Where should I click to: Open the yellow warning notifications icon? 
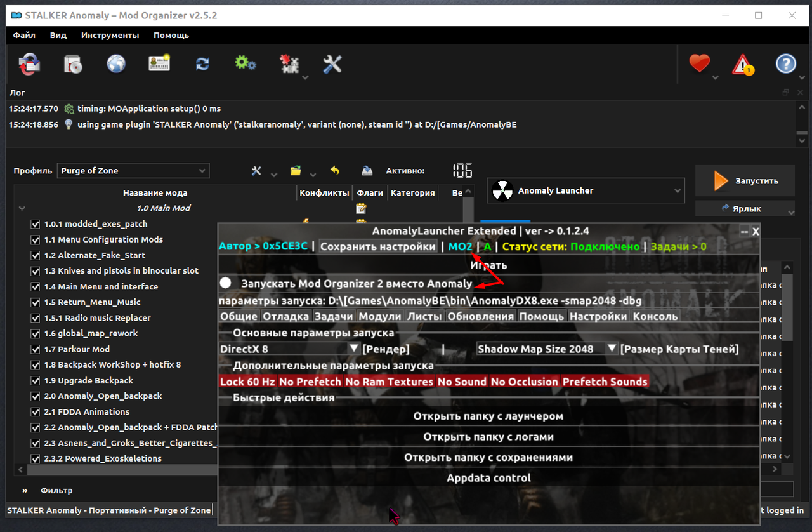pyautogui.click(x=743, y=64)
